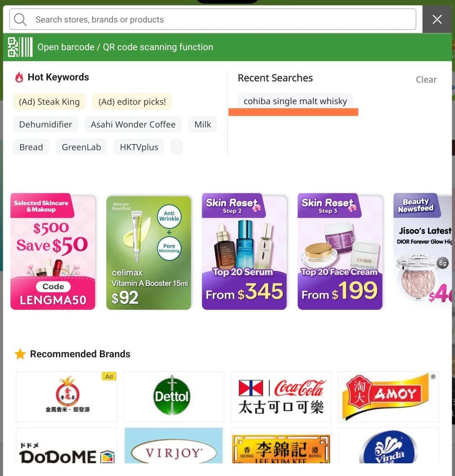
Task: Select the AMOY brand logo
Action: tap(388, 396)
